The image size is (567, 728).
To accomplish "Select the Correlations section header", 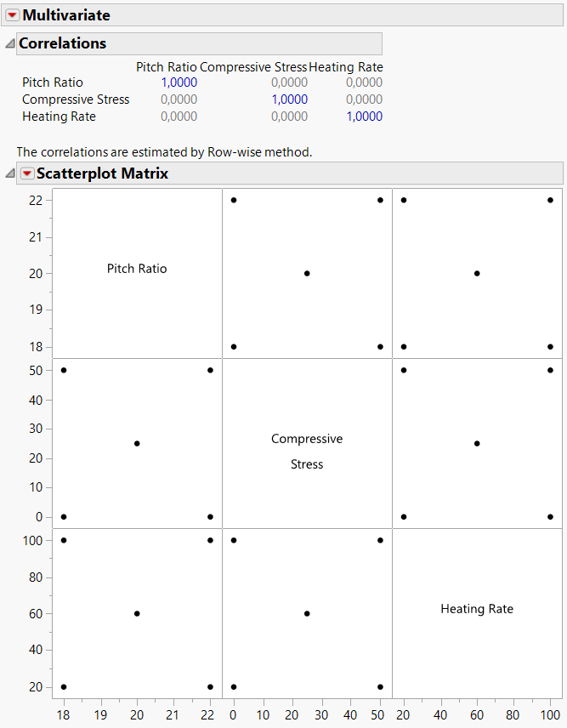I will 63,43.
